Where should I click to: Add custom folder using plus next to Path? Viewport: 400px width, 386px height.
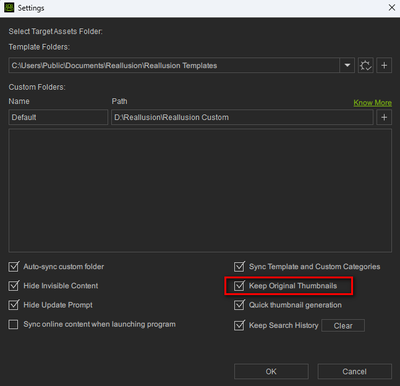click(x=384, y=117)
